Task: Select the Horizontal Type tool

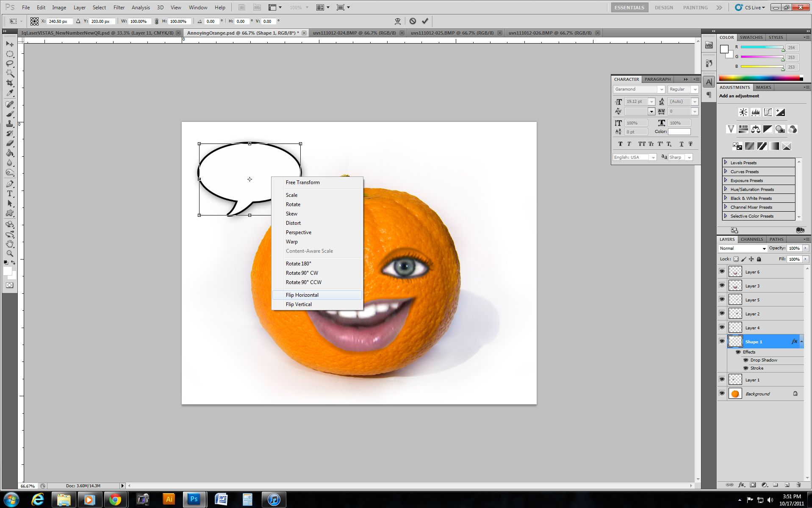Action: (10, 193)
